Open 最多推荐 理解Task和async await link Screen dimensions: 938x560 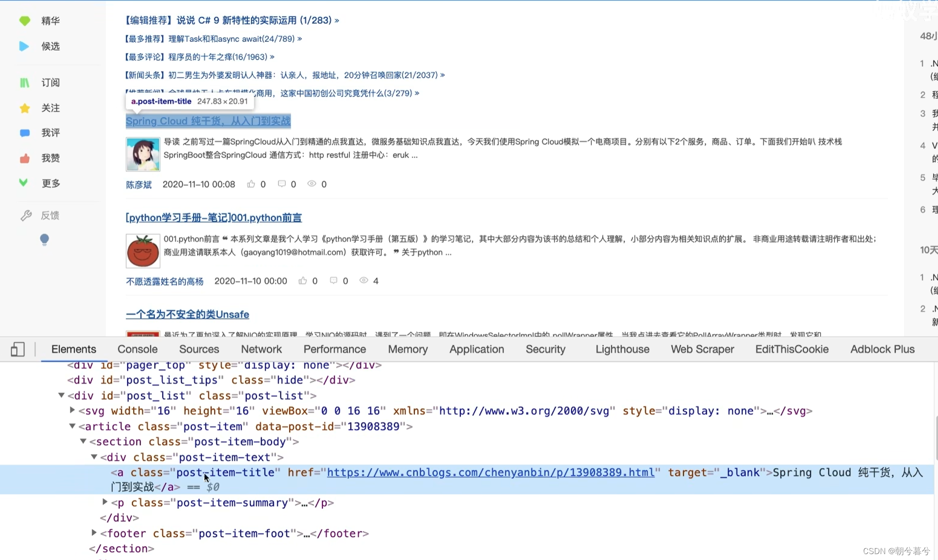click(x=212, y=38)
